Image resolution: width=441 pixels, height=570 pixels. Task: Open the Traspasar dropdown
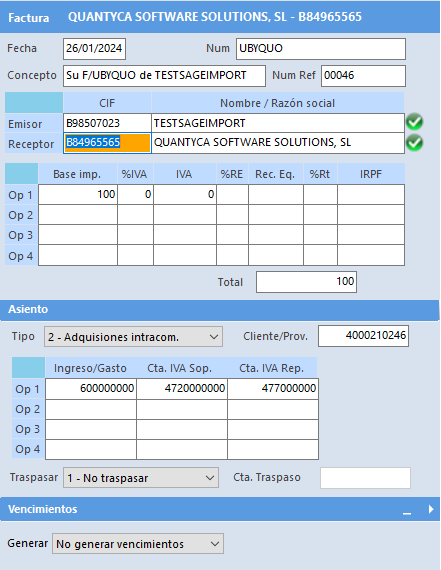tap(141, 478)
